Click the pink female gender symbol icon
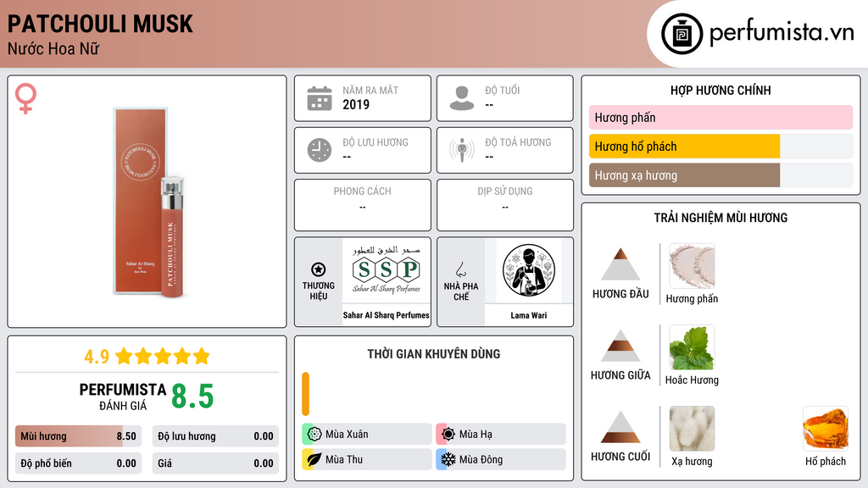This screenshot has width=868, height=488. tap(25, 99)
